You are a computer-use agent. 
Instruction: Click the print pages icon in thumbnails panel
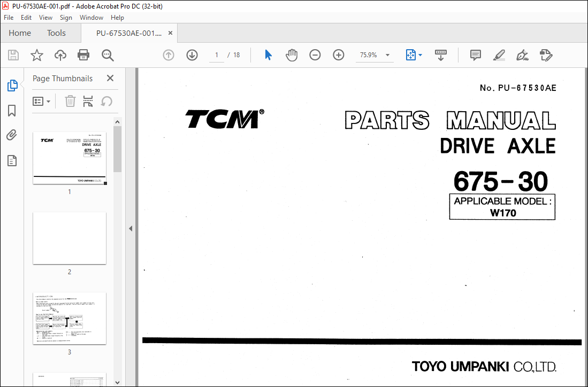pyautogui.click(x=88, y=101)
